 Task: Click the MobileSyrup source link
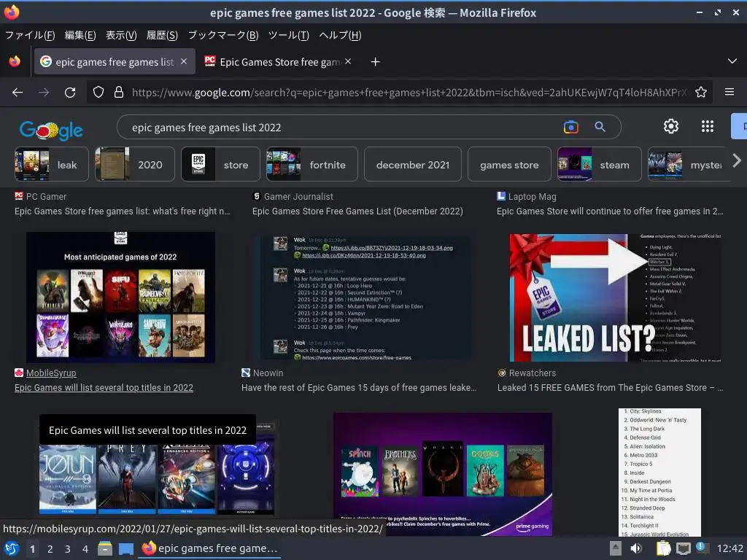[x=51, y=373]
